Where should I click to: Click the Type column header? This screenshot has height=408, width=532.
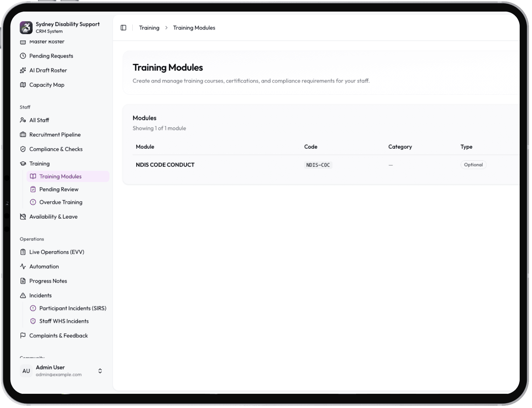(x=467, y=147)
